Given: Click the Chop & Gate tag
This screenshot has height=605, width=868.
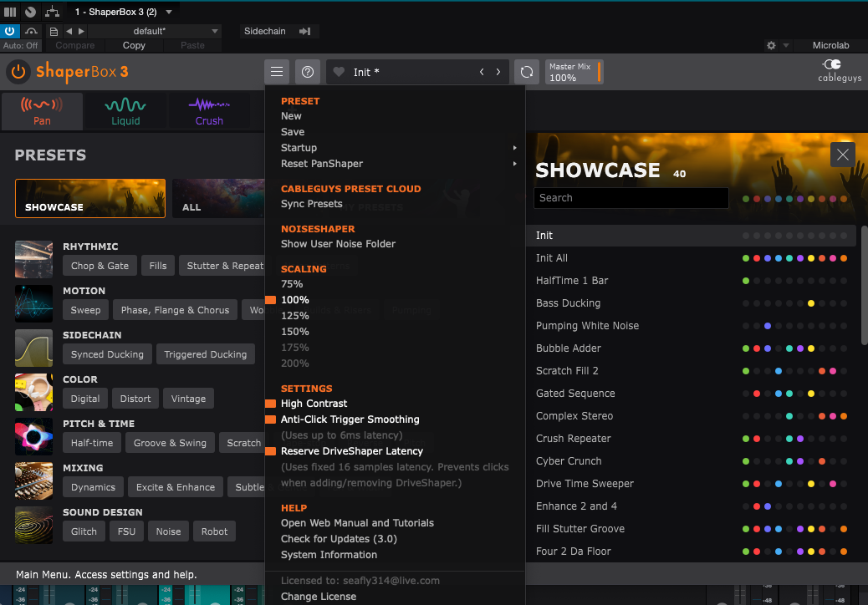Looking at the screenshot, I should [100, 266].
